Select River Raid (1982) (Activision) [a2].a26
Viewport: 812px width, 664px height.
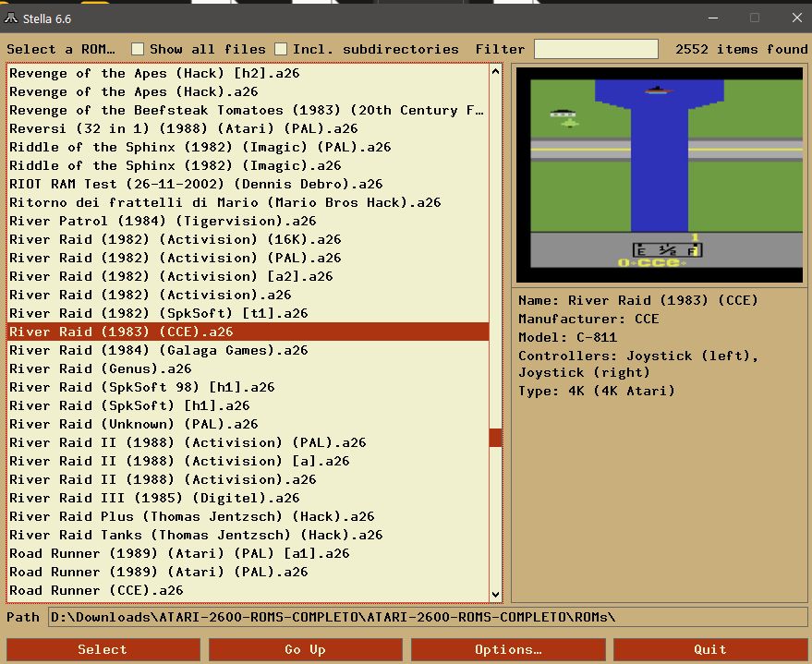tap(248, 276)
